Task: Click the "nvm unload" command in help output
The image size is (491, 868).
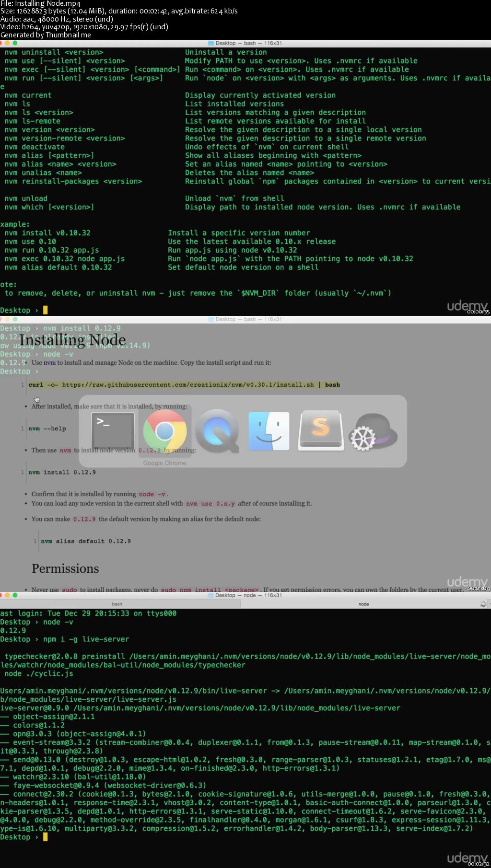Action: [26, 198]
